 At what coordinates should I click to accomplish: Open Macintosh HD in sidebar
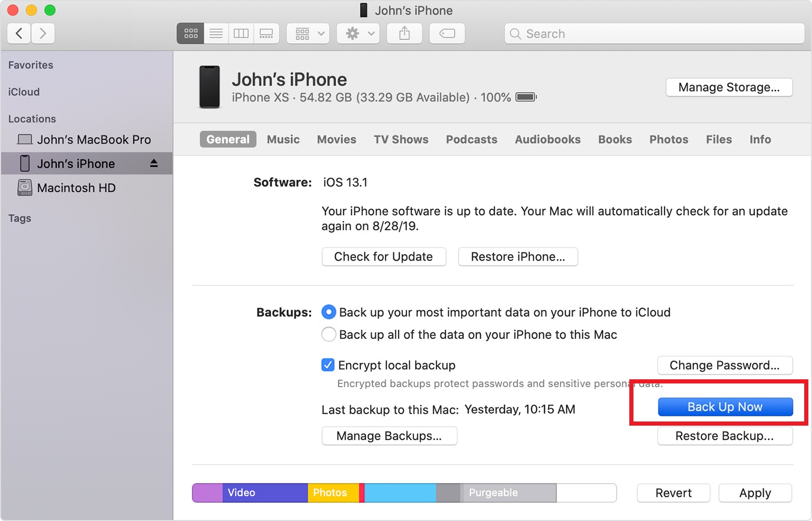tap(86, 188)
